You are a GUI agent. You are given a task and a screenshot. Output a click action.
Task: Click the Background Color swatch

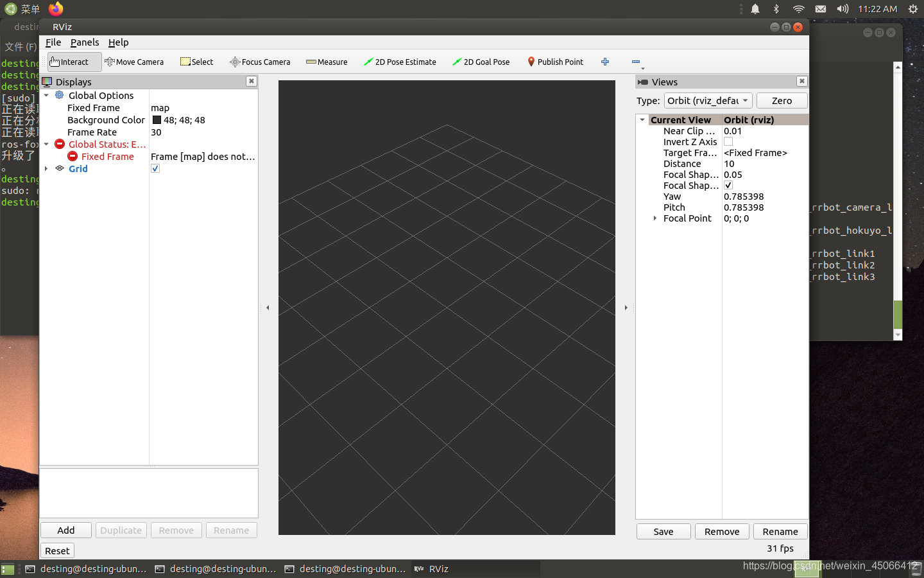click(x=157, y=120)
